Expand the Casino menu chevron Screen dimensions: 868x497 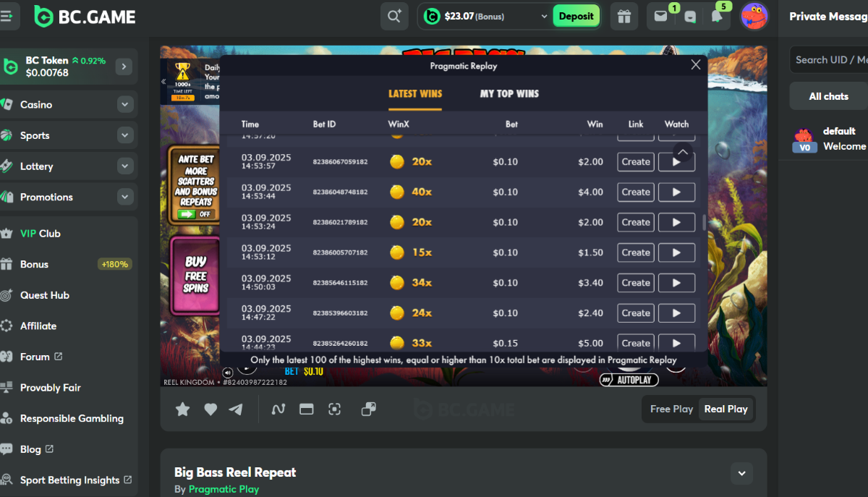point(125,105)
